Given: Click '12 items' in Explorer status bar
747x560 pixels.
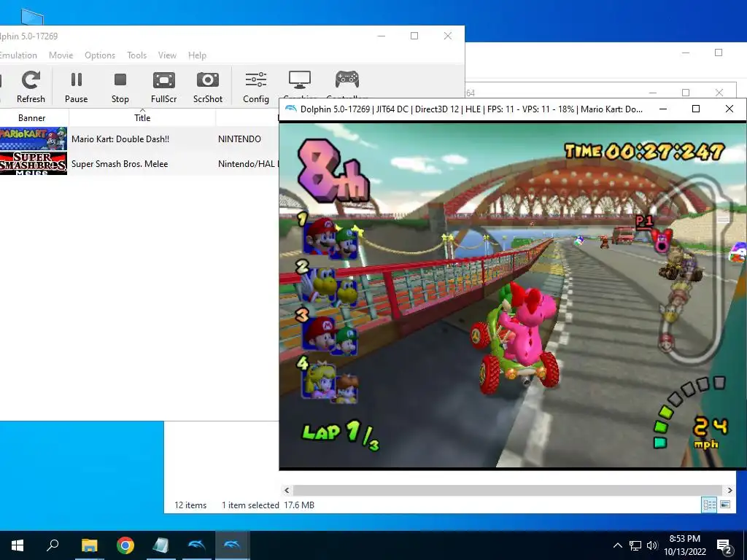Looking at the screenshot, I should click(190, 505).
